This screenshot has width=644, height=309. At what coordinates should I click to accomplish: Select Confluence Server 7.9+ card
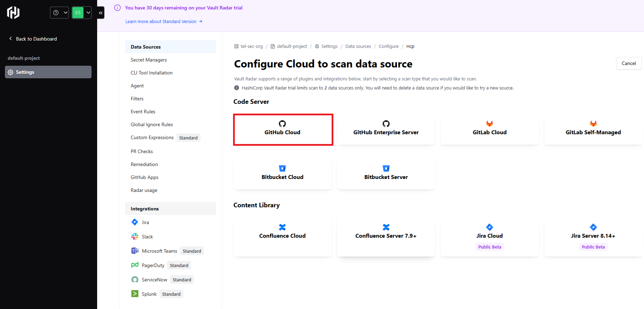386,237
